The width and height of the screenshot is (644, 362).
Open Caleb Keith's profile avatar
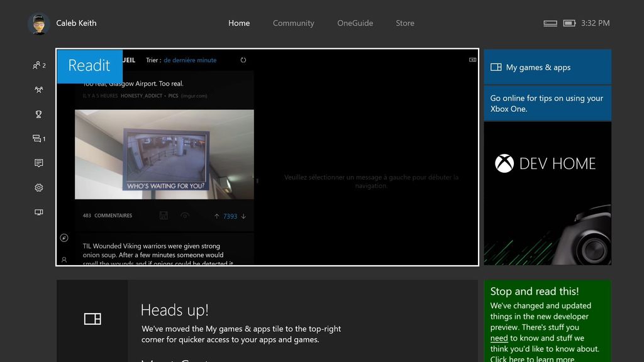point(39,23)
